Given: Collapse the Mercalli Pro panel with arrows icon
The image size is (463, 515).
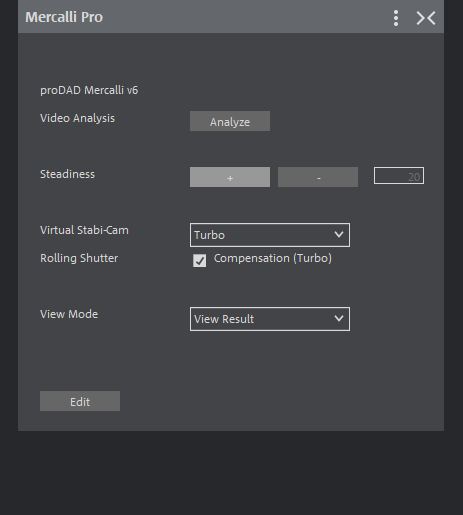Looking at the screenshot, I should coord(426,18).
